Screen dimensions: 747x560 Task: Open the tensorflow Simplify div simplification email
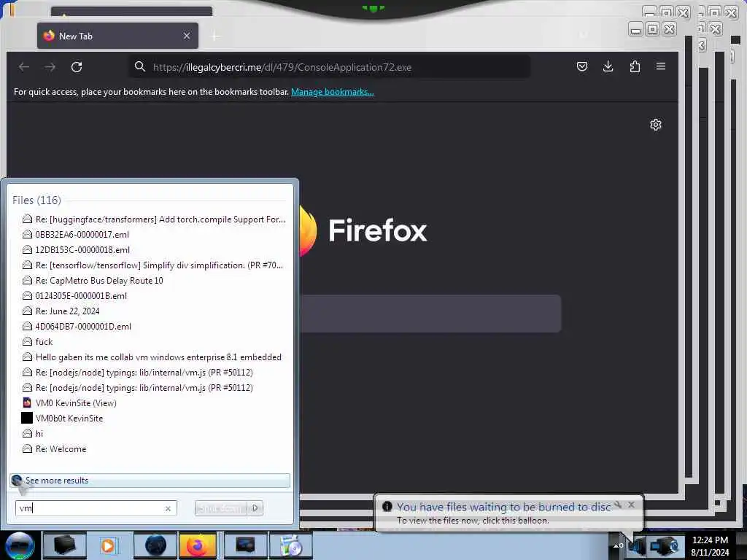152,265
